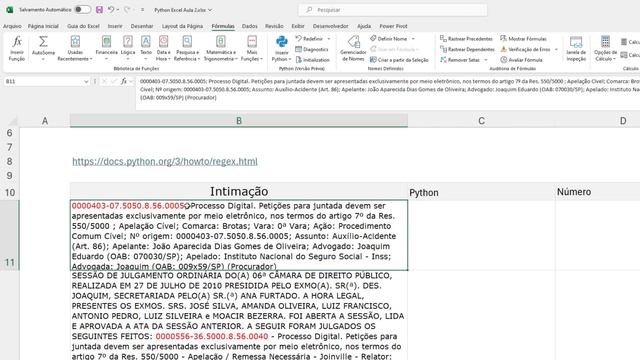Click the Undo arrow icon
Screen dimensions: 640x360
[111, 9]
